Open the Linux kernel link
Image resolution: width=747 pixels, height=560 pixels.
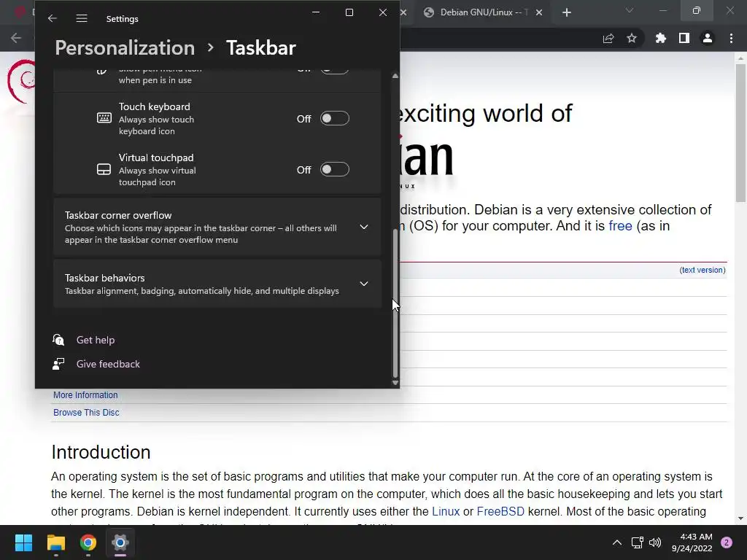tap(446, 511)
